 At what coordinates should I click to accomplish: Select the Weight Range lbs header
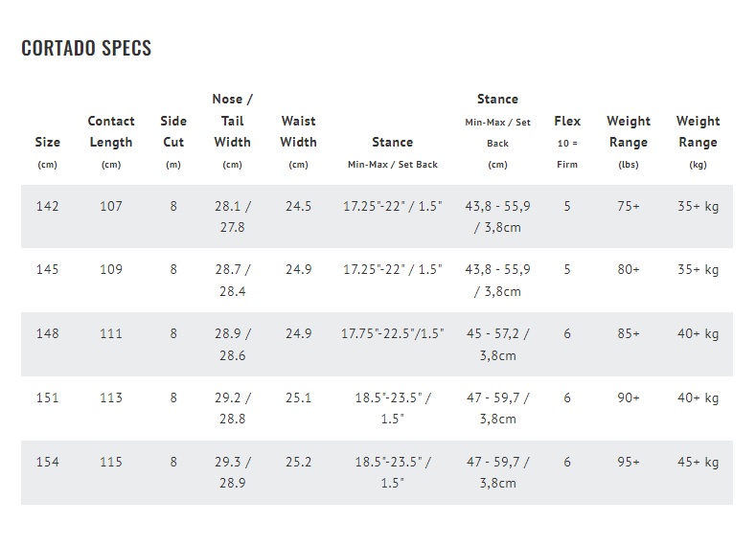click(629, 142)
